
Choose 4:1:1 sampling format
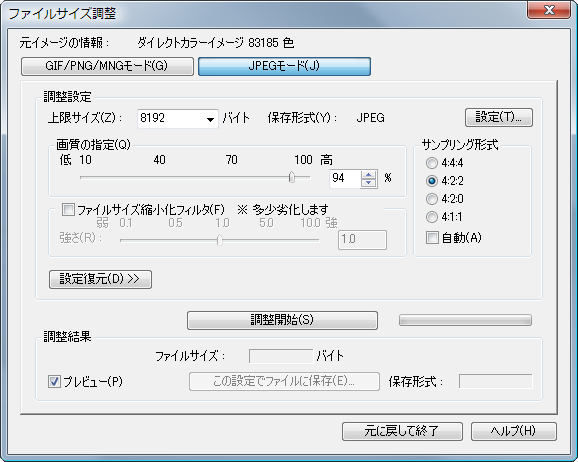432,217
